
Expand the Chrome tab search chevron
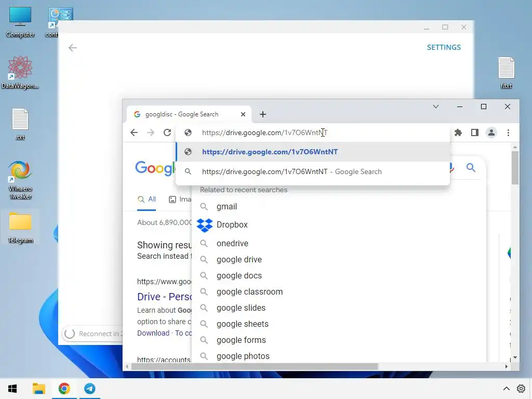[436, 107]
